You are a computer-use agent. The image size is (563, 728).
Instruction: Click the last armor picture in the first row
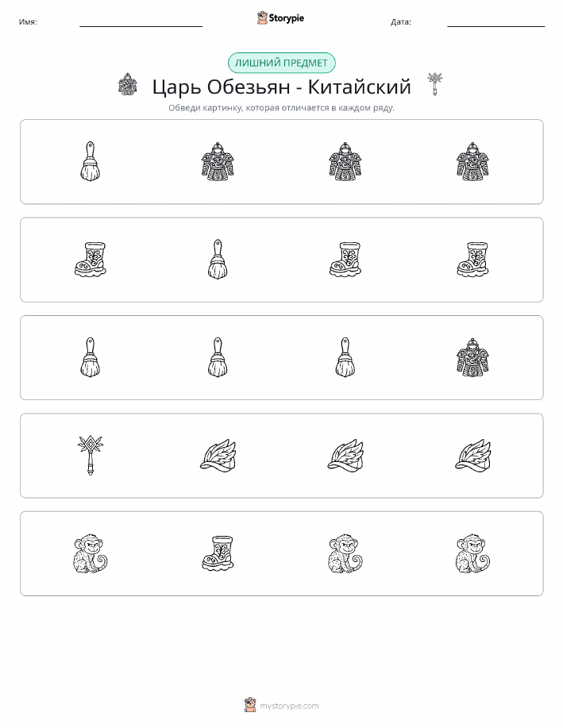pyautogui.click(x=472, y=161)
